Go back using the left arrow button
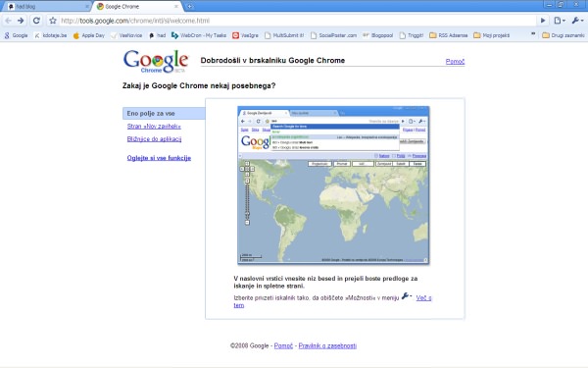 tap(8, 21)
